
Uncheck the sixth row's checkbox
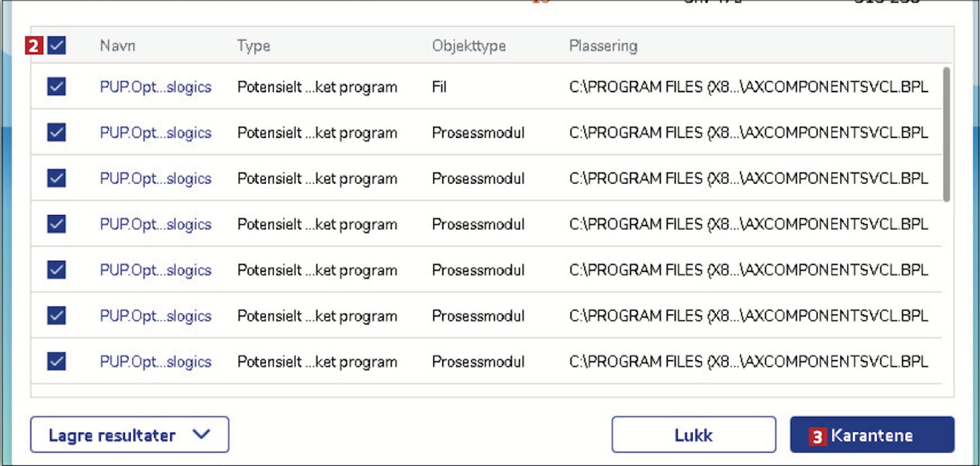click(x=57, y=316)
